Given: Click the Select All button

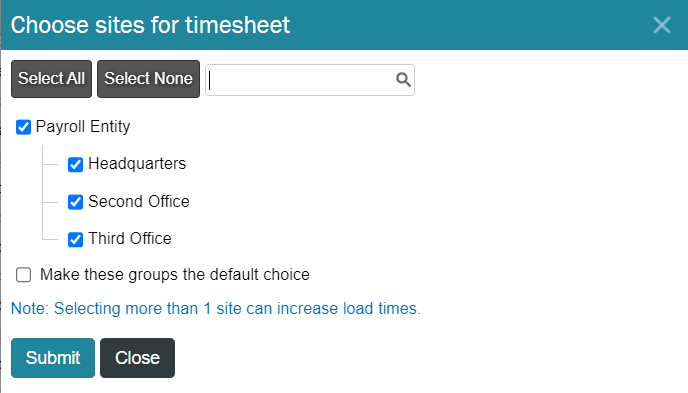Looking at the screenshot, I should [x=51, y=79].
